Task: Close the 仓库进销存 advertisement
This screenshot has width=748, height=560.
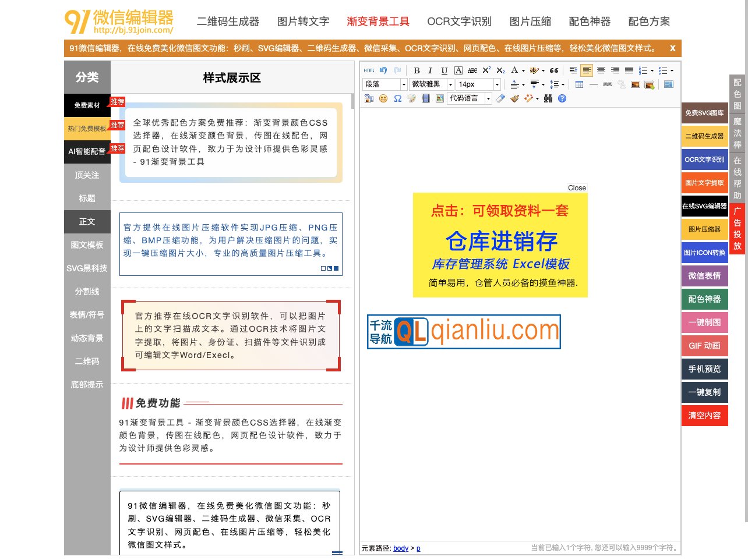Action: pyautogui.click(x=576, y=187)
